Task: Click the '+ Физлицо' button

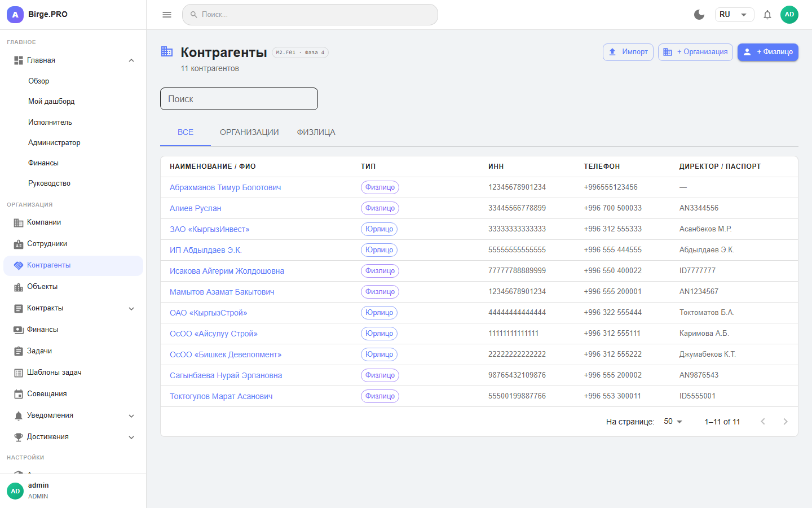Action: [767, 52]
